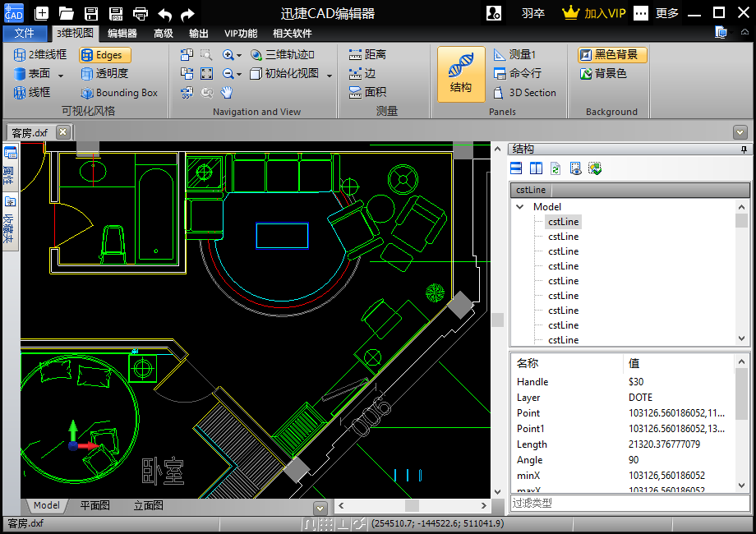Toggle 线框 wireframe style
Viewport: 756px width, 534px height.
tap(32, 93)
